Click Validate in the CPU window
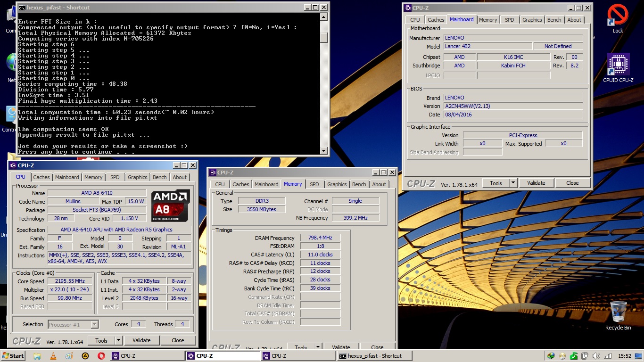Viewport: 644px width, 362px height. click(x=141, y=340)
